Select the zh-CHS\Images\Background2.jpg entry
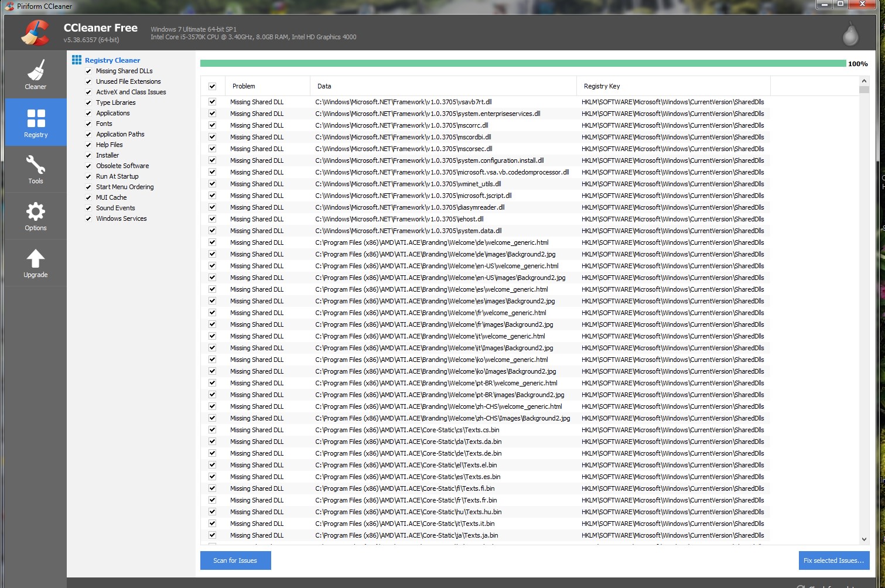Screen dimensions: 885x588 point(443,418)
